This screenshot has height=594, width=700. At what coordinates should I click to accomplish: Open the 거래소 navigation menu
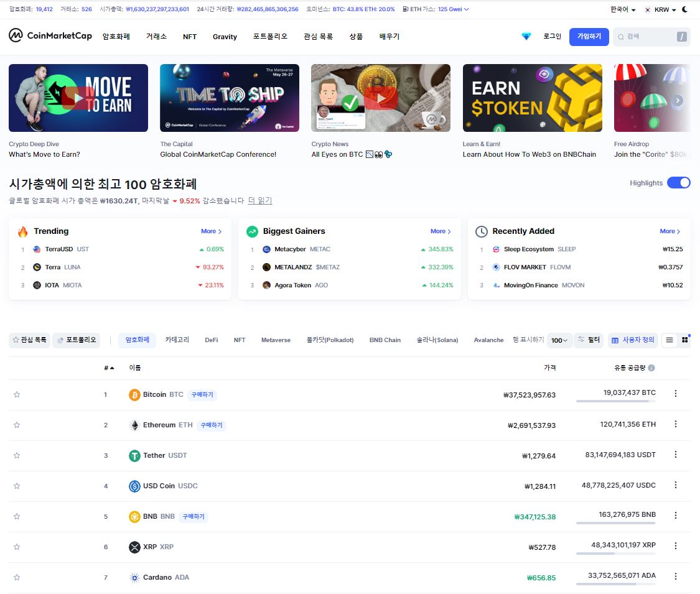[156, 37]
